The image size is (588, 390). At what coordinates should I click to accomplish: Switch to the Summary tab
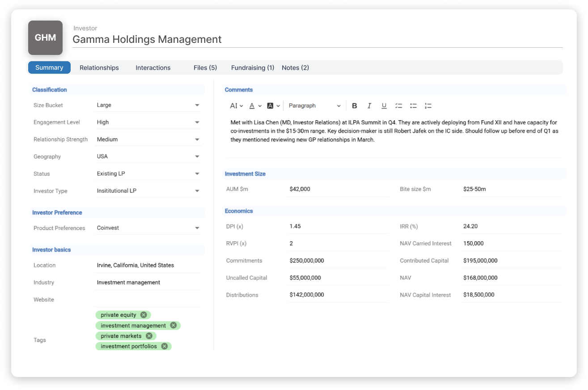[49, 67]
